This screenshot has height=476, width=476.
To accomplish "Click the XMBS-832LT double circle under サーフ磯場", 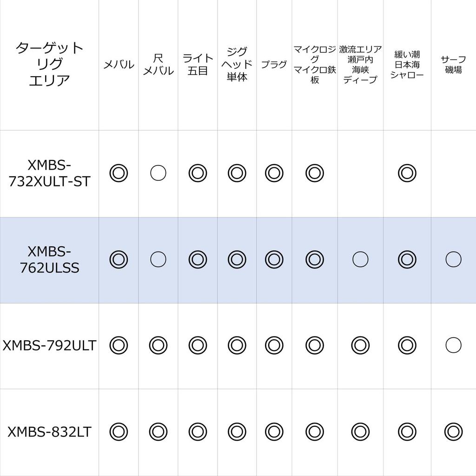I will (x=453, y=431).
